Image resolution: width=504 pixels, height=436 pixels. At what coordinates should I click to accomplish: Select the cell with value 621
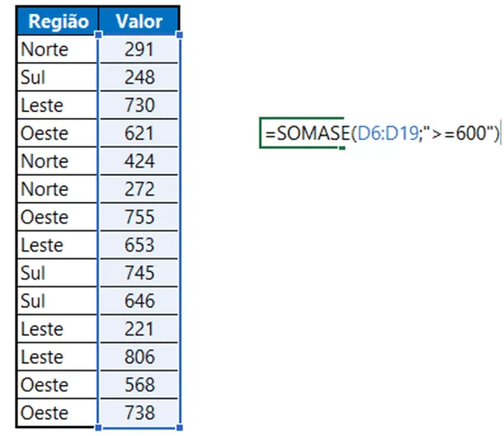pos(139,133)
